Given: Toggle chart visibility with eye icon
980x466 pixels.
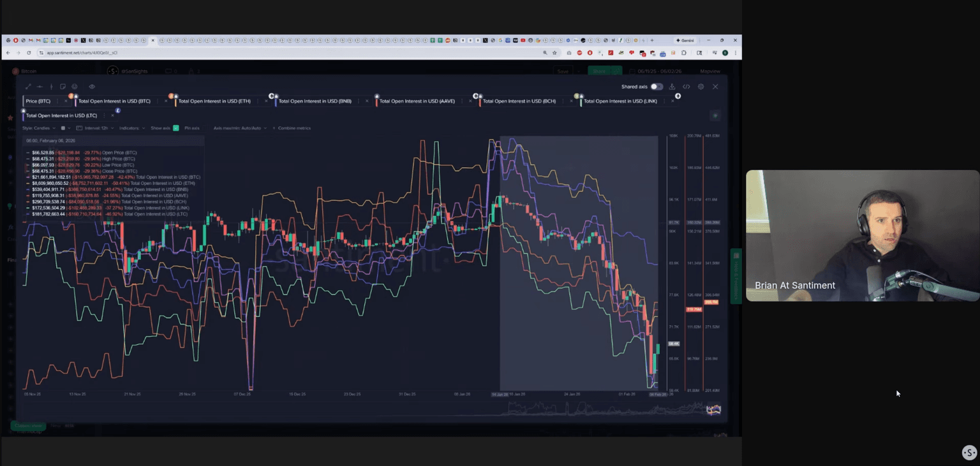Looking at the screenshot, I should tap(92, 87).
